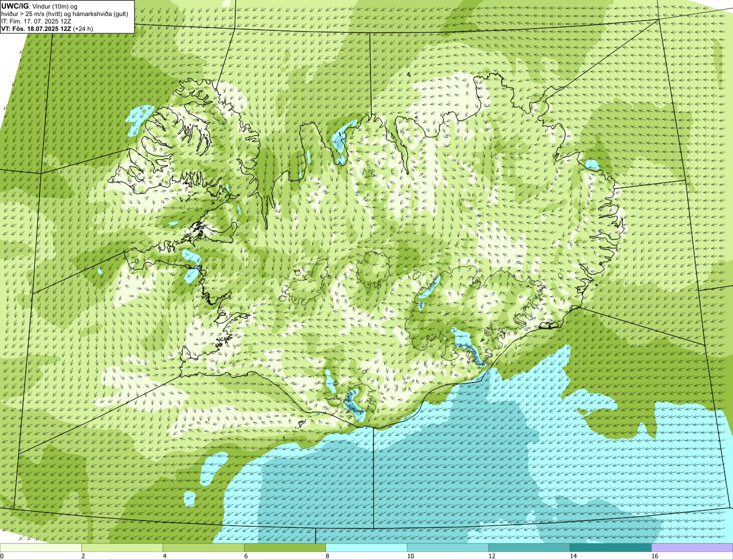The image size is (733, 560).
Task: Click the 4–6 green segment of the color scale
Action: pos(204,548)
